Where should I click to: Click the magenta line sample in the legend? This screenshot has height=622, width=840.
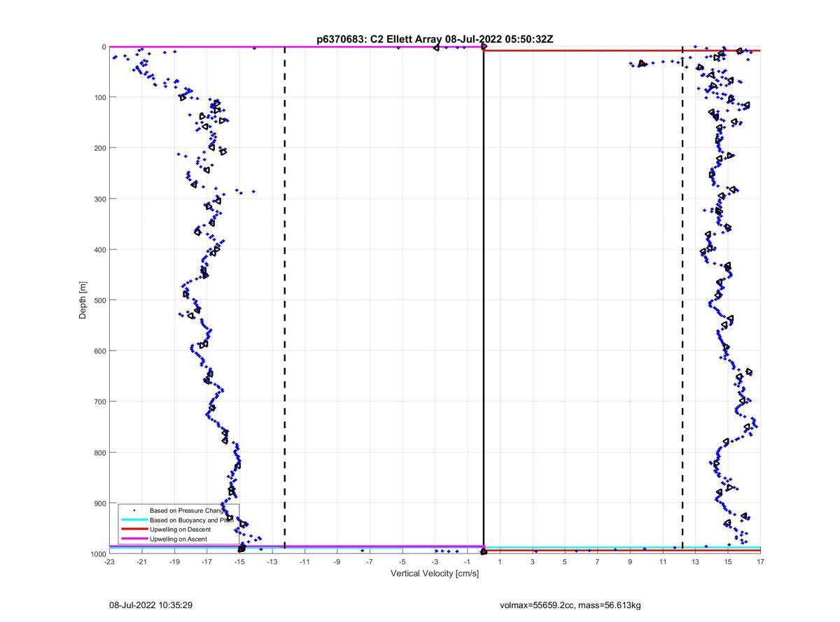[134, 539]
